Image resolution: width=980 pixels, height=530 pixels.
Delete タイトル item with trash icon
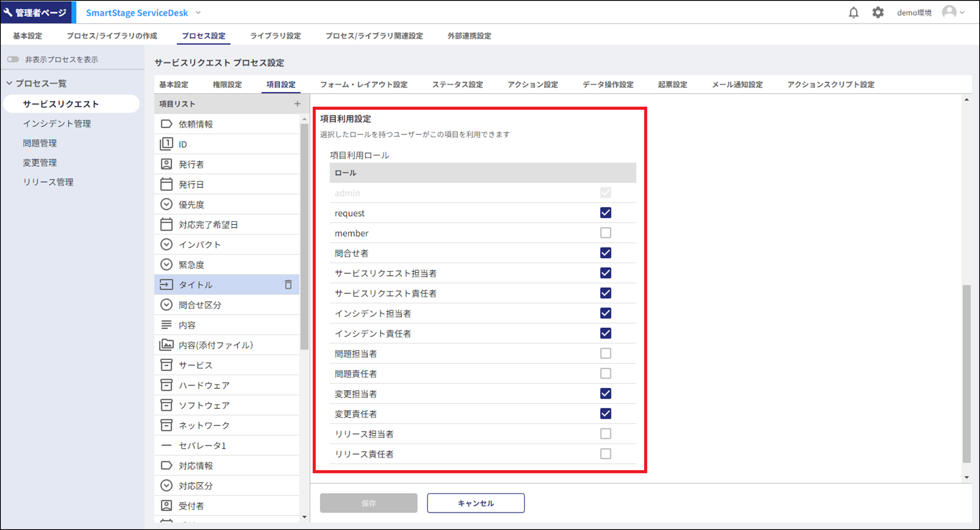pyautogui.click(x=288, y=284)
